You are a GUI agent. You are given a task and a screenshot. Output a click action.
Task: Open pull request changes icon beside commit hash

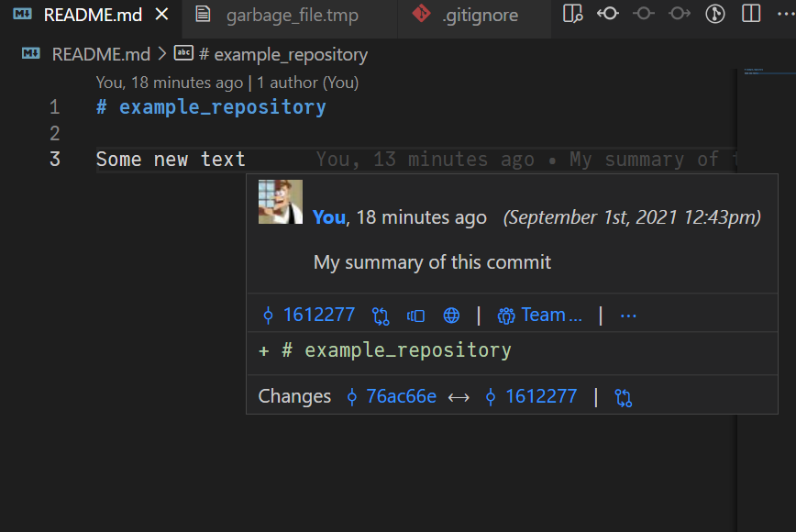pyautogui.click(x=381, y=316)
